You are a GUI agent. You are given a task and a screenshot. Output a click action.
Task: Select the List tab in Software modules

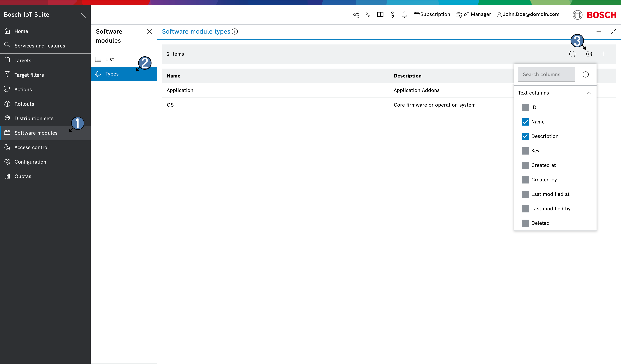(x=109, y=59)
